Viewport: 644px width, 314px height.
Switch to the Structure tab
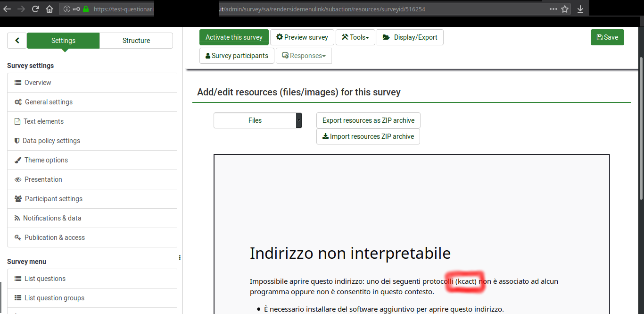point(136,41)
